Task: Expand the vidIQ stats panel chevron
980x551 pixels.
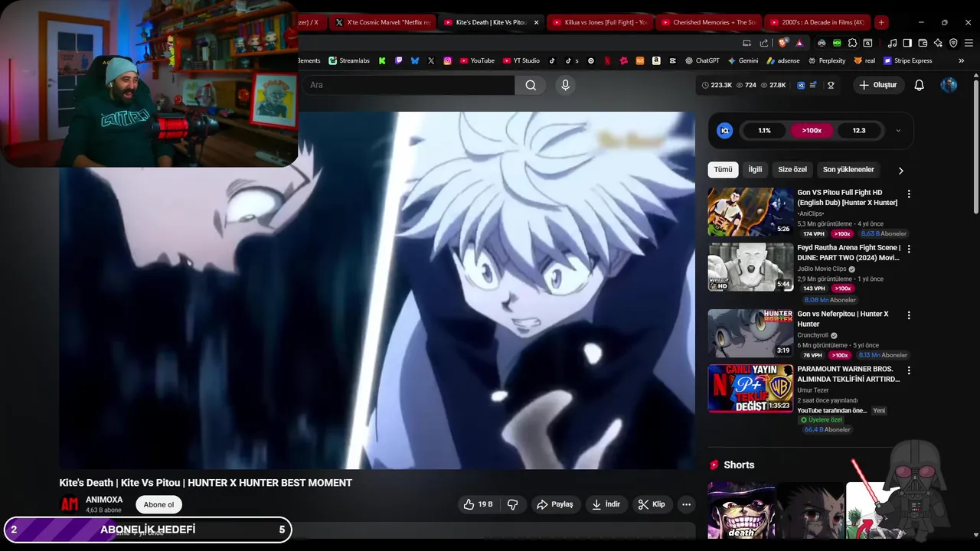Action: [898, 131]
